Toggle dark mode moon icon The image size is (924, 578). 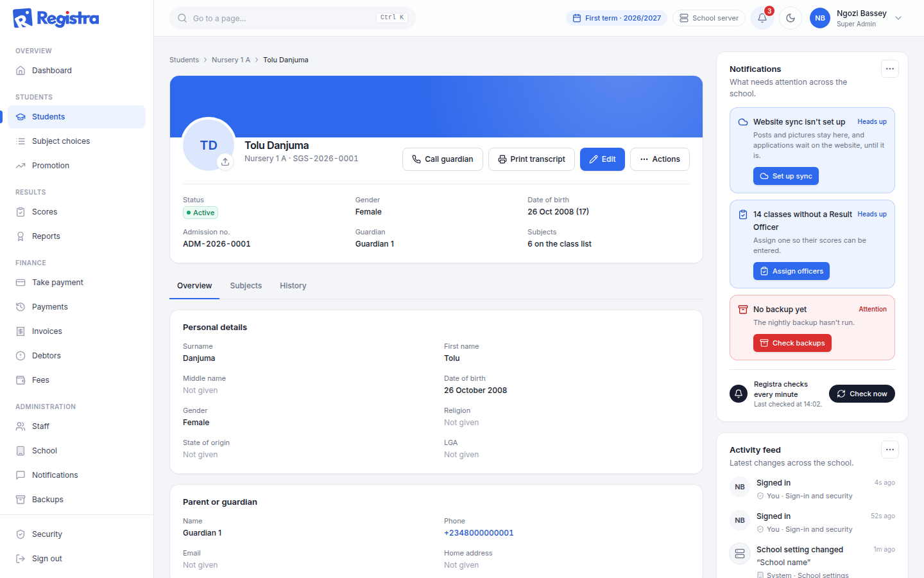click(791, 18)
